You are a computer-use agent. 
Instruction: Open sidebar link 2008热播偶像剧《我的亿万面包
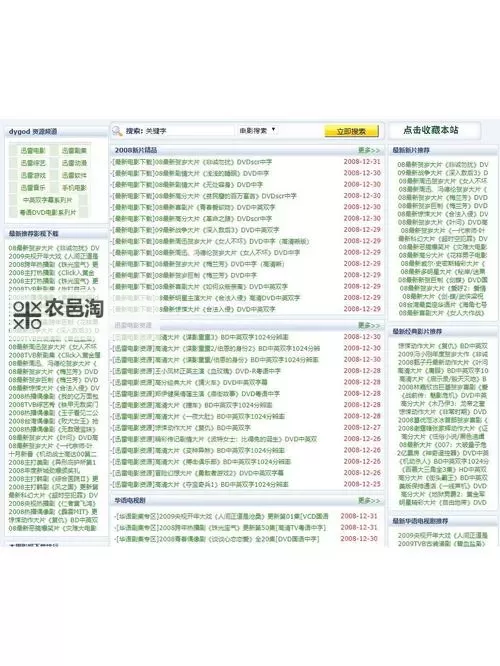tap(53, 397)
